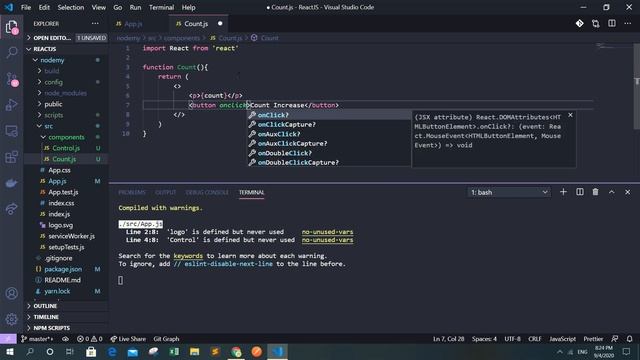640x360 pixels.
Task: Open the Terminal menu
Action: coord(161,7)
